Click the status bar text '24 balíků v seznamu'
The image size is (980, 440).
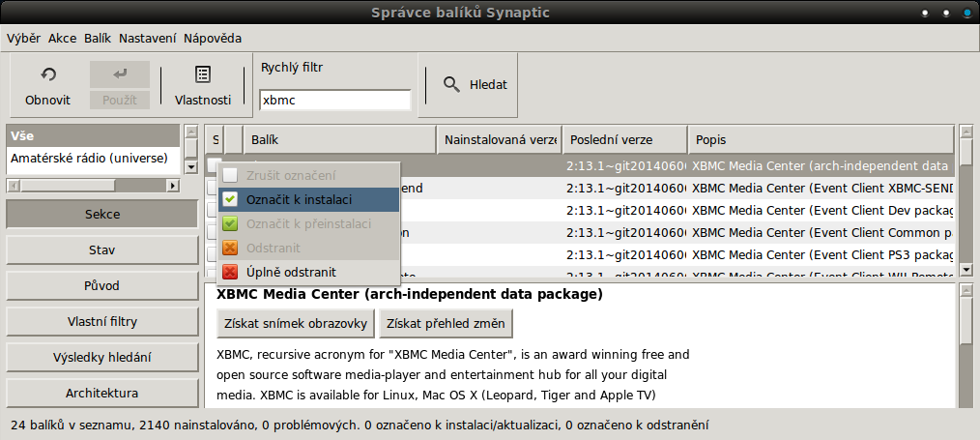click(x=72, y=425)
